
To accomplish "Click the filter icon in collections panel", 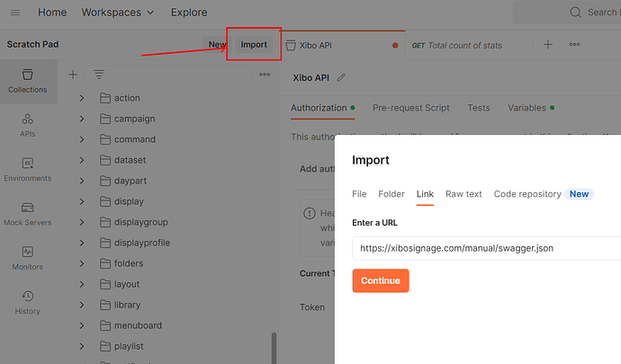I will [x=99, y=75].
